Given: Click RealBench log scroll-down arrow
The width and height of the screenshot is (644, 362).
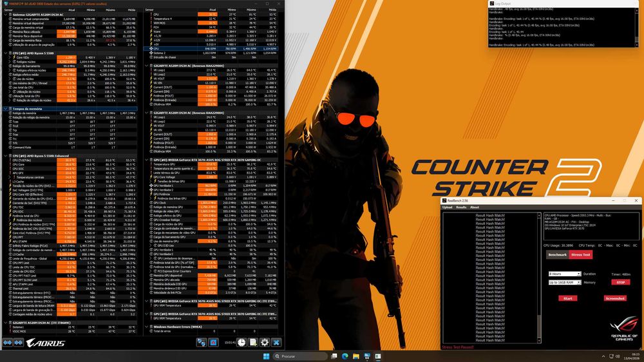Looking at the screenshot, I should coord(539,340).
